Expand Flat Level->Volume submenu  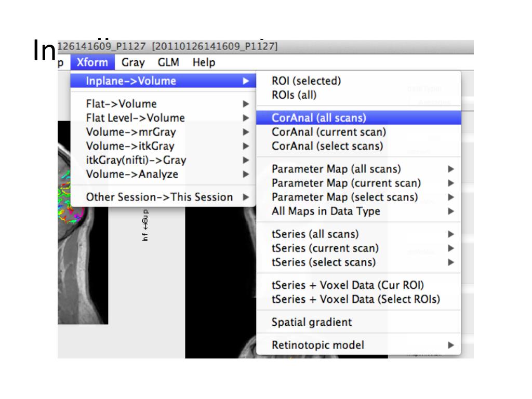(x=163, y=118)
